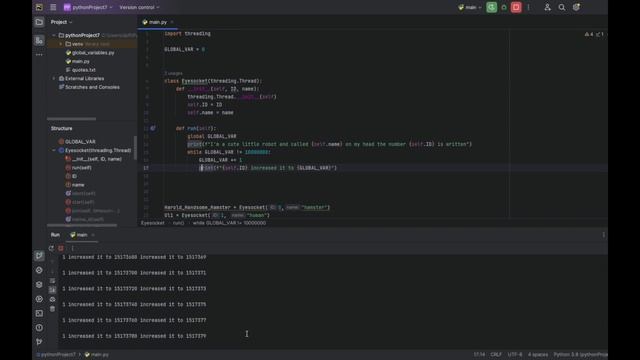This screenshot has width=640, height=360.
Task: Click the green Rerun main button
Action: coord(491,7)
